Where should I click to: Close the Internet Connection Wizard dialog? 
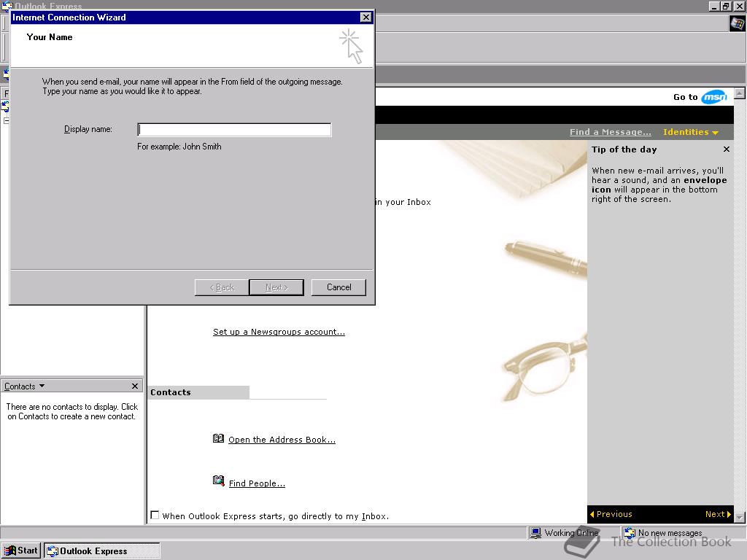tap(365, 17)
